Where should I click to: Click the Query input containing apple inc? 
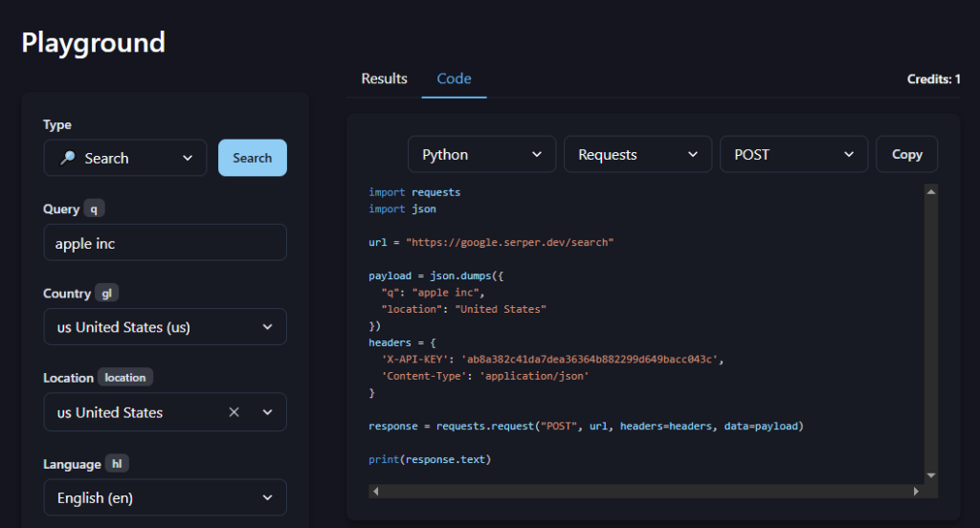tap(165, 242)
